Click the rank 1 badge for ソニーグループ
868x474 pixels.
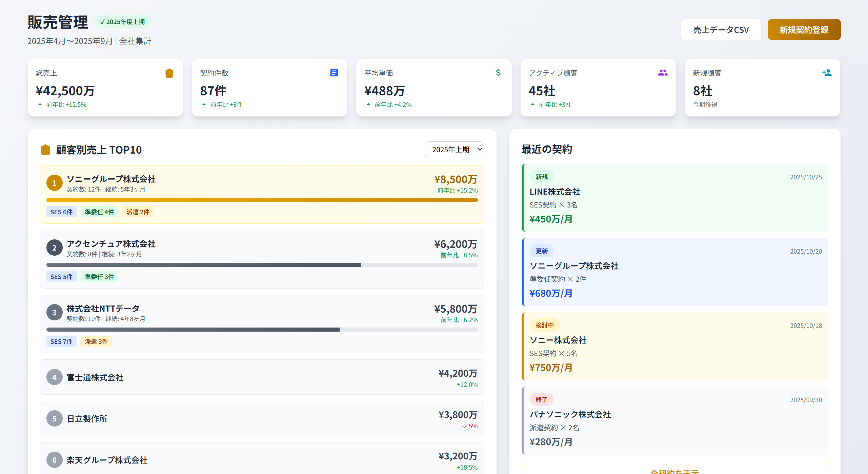pos(54,183)
